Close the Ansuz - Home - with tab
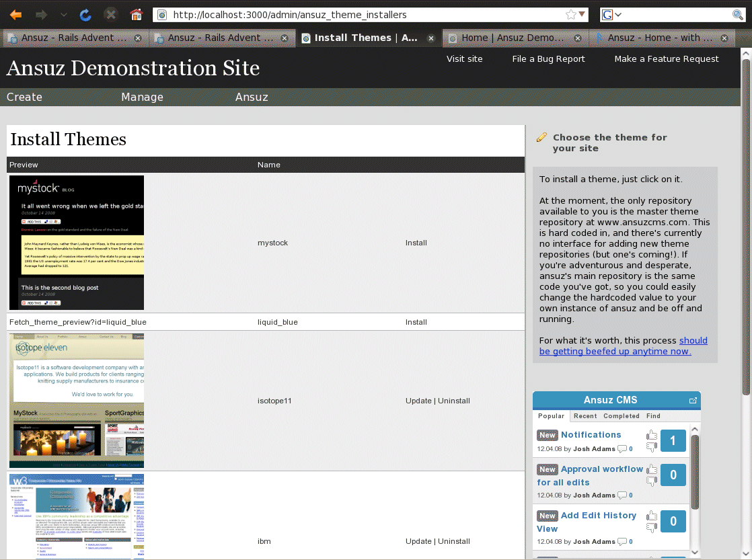This screenshot has width=752, height=560. (x=724, y=38)
